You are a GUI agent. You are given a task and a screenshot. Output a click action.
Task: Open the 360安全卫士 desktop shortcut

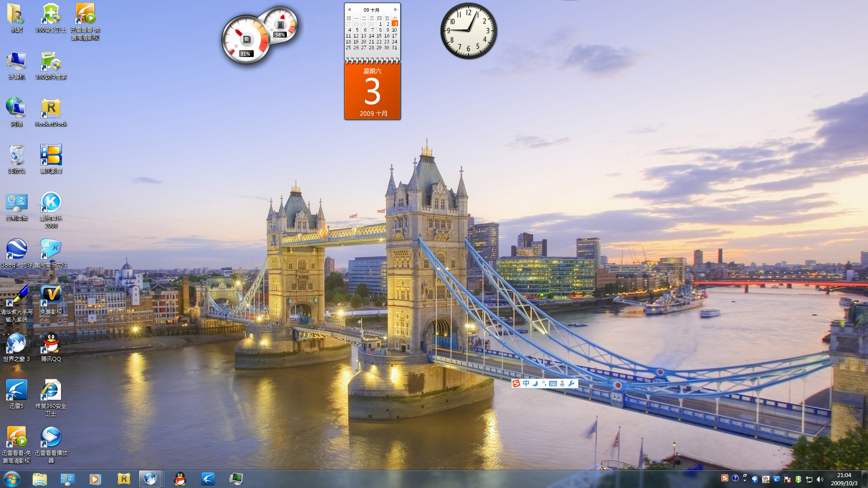pyautogui.click(x=51, y=18)
